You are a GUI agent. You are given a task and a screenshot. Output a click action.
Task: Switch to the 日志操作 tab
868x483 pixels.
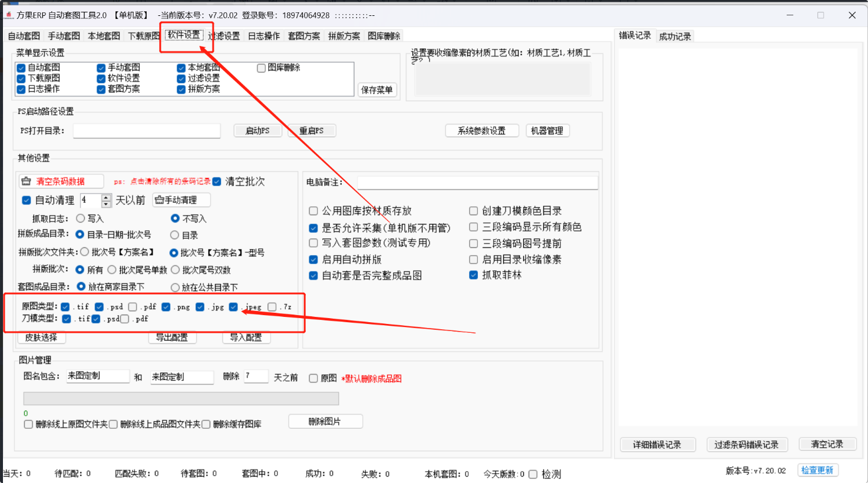click(263, 36)
